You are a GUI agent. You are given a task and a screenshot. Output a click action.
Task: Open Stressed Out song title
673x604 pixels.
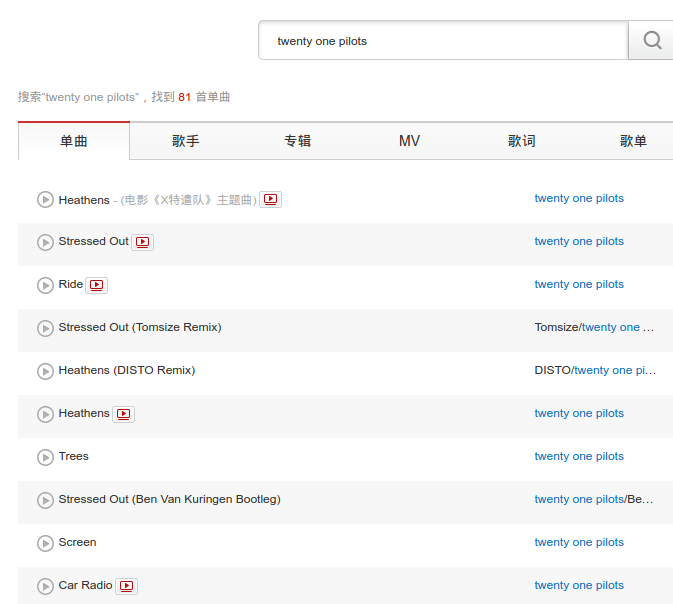click(x=94, y=241)
